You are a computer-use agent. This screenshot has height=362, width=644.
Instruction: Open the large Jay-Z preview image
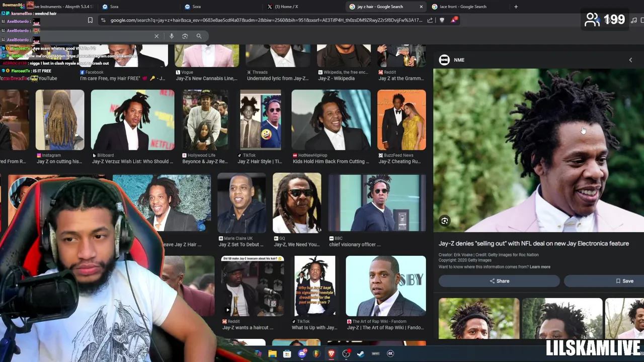pos(539,150)
